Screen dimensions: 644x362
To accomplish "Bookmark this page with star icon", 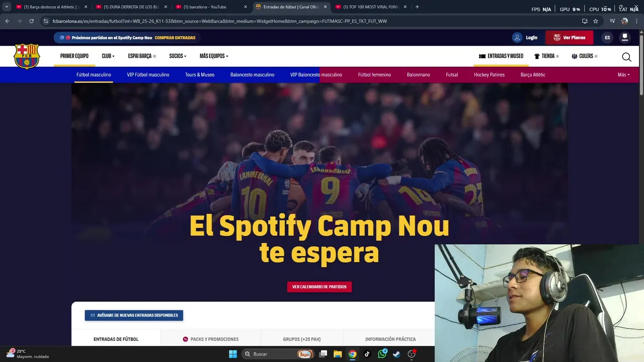I will pos(596,21).
